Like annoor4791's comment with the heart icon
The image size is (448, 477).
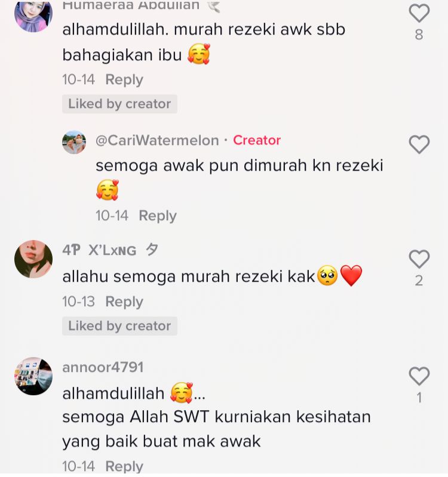[x=419, y=376]
